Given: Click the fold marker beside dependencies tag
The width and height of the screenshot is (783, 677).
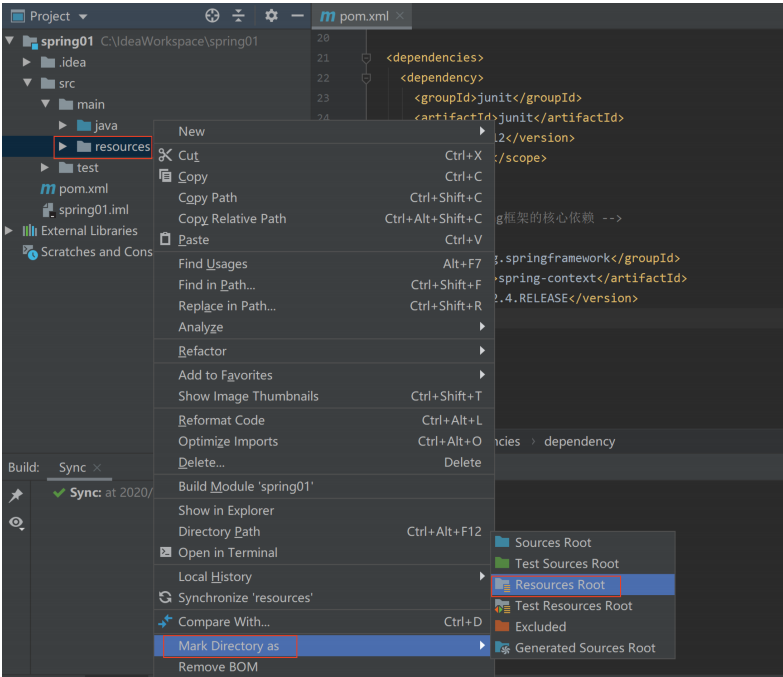Looking at the screenshot, I should coord(366,58).
